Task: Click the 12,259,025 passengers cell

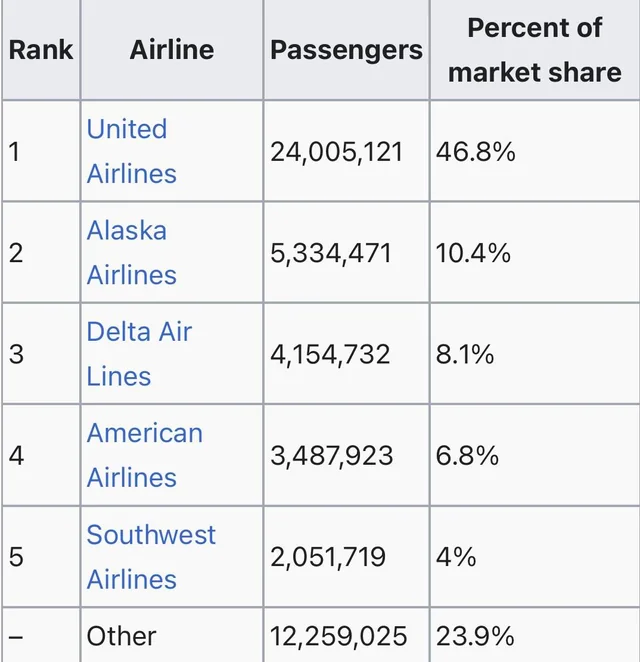Action: click(339, 636)
